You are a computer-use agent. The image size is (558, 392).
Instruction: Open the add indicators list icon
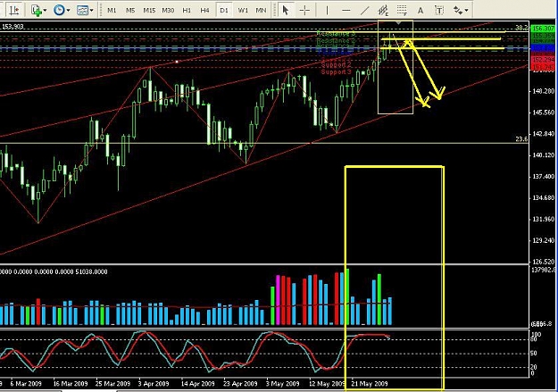click(x=37, y=10)
